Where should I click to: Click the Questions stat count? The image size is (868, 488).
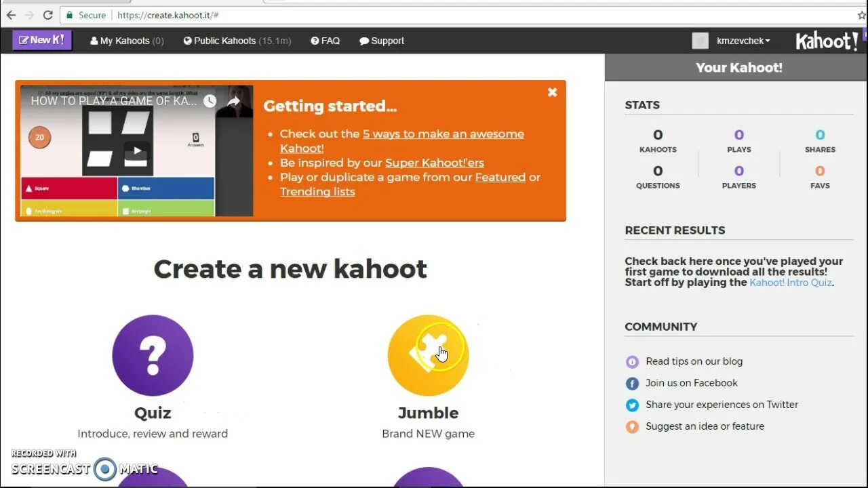click(658, 171)
